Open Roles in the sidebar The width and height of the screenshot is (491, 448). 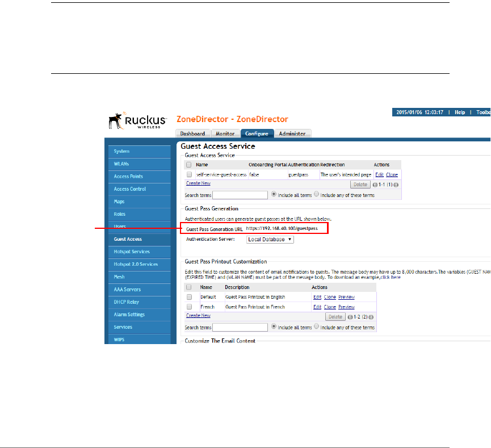pyautogui.click(x=139, y=214)
